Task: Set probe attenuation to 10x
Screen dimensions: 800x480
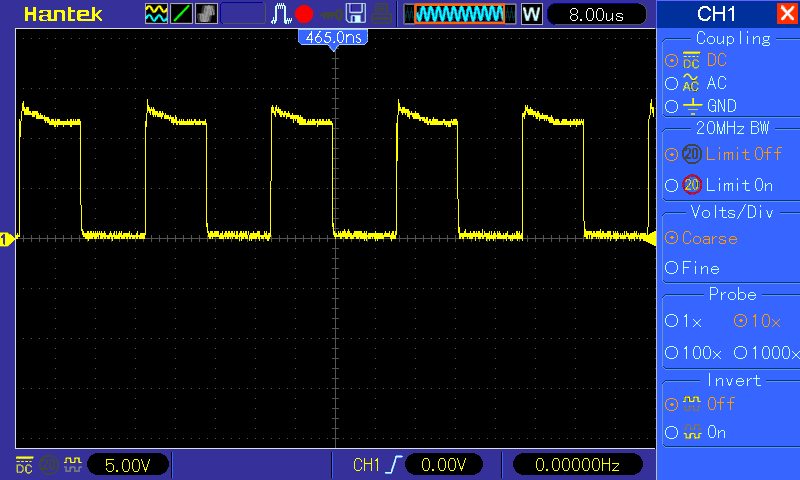Action: pos(757,321)
